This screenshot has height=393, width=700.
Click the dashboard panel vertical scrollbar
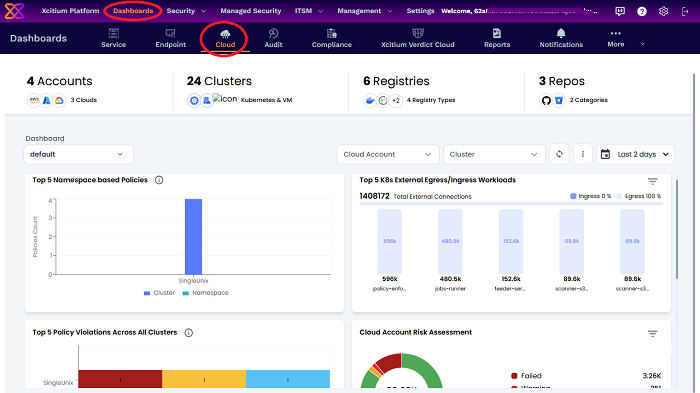point(677,230)
